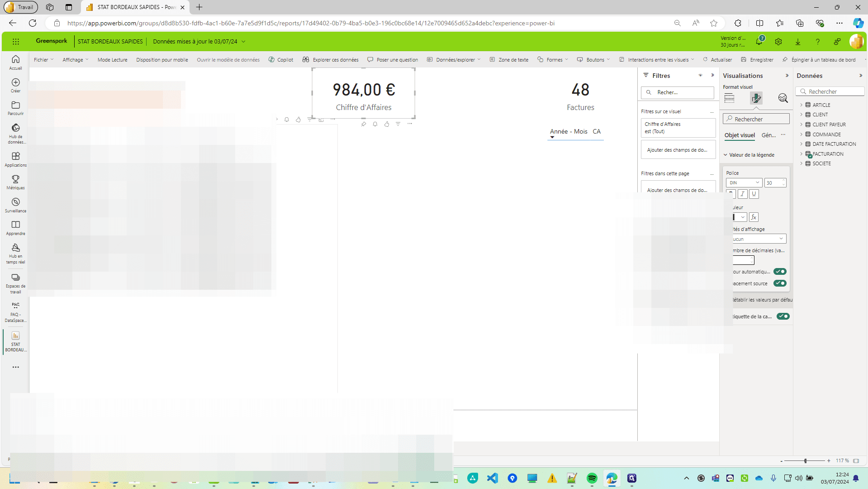Toggle underline font style
The width and height of the screenshot is (868, 489).
[x=754, y=194]
